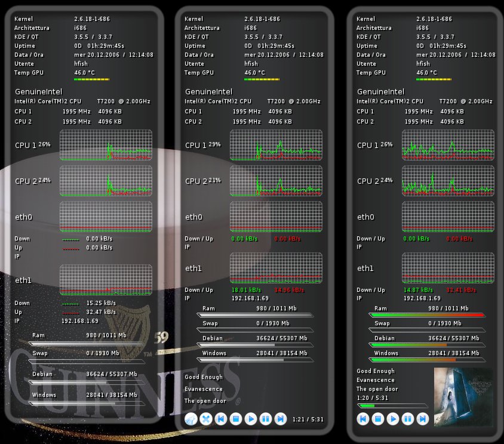Screen dimensions: 504x444
Task: Click the hfish username in right panel
Action: pos(423,64)
